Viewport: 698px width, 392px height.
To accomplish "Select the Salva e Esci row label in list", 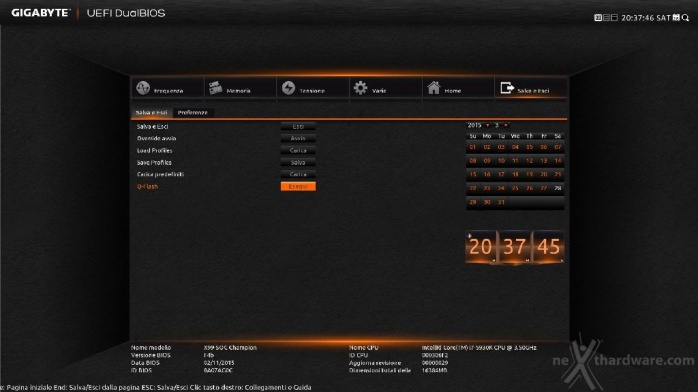I will coord(152,126).
